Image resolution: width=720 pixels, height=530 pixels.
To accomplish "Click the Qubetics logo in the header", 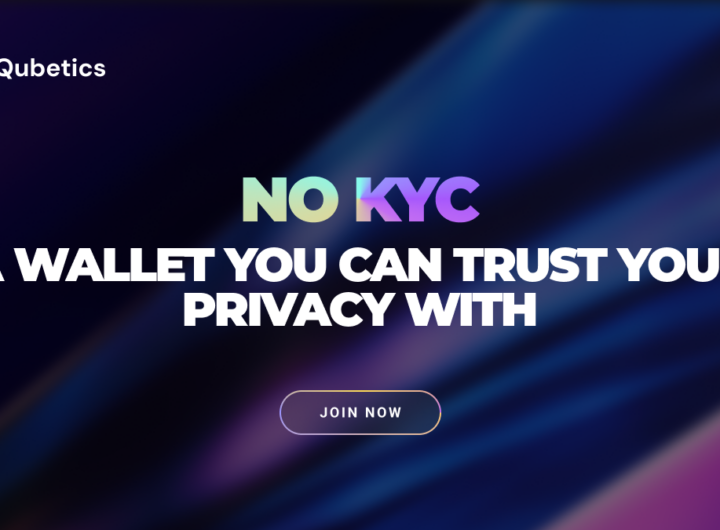I will point(52,69).
